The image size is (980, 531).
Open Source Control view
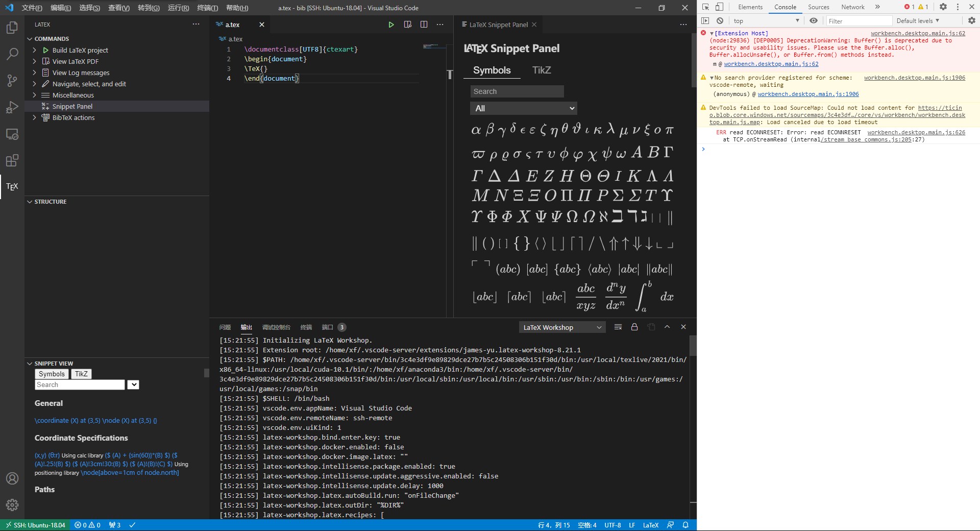[12, 81]
